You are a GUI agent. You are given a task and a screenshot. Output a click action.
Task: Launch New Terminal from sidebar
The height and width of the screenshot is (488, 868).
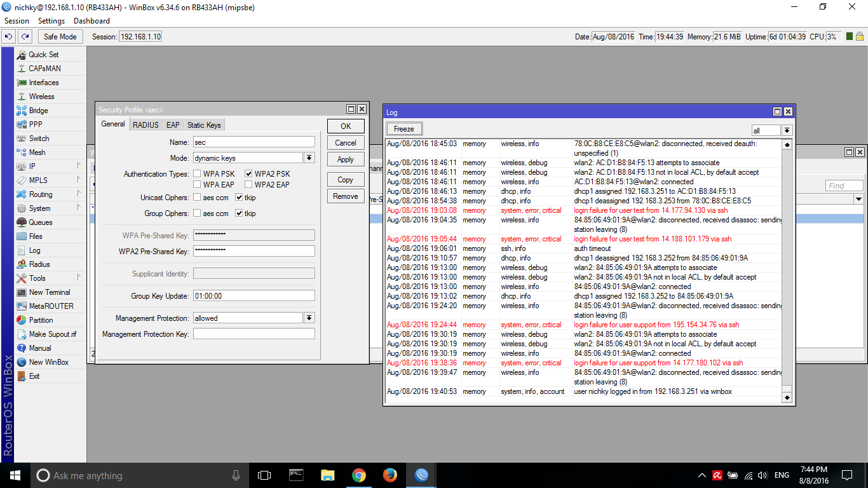point(49,292)
